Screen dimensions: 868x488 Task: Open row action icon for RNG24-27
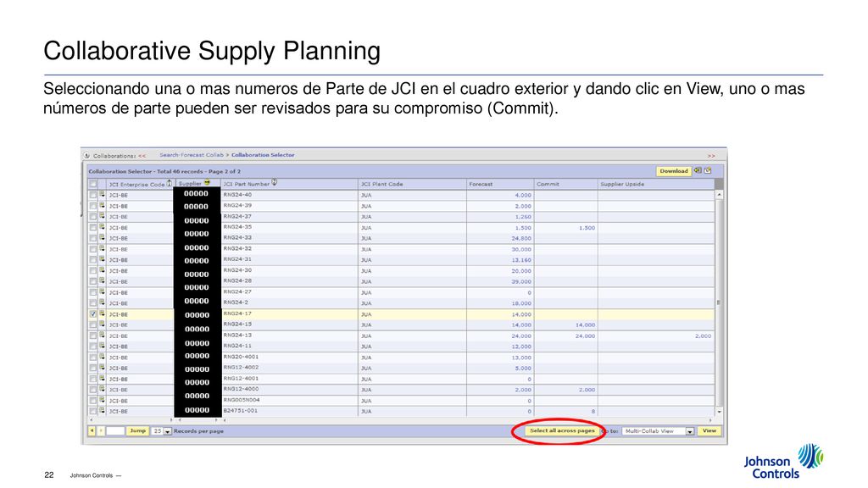(x=103, y=292)
